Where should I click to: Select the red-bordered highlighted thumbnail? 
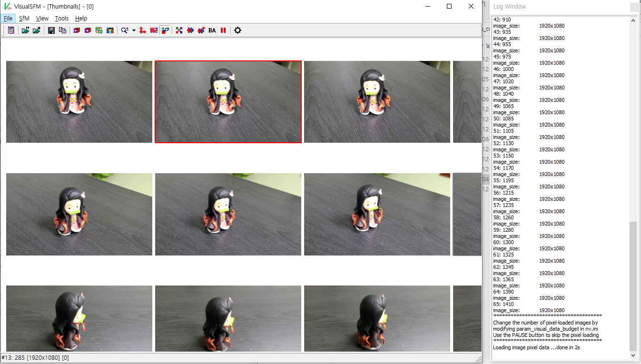[x=228, y=101]
